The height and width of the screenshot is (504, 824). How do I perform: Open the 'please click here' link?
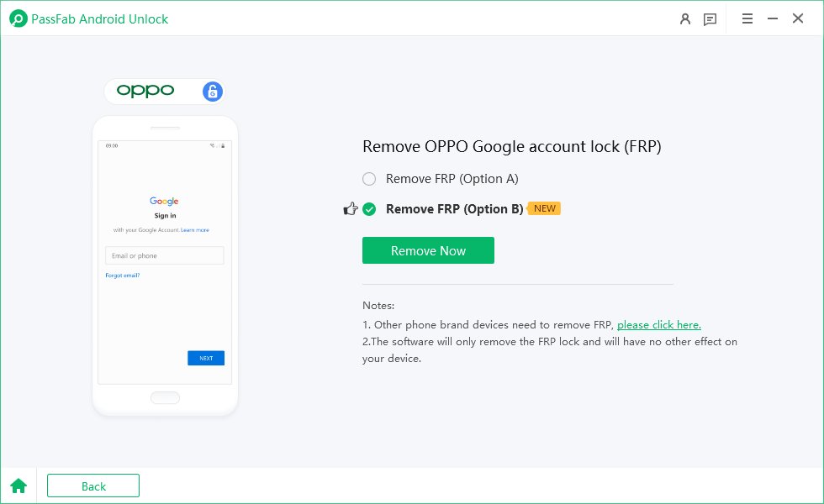658,324
